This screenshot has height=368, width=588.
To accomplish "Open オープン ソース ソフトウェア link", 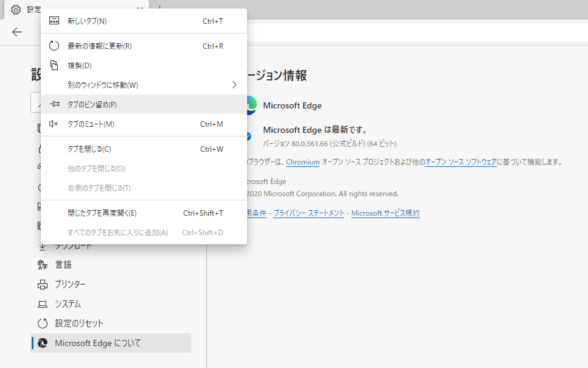I will 461,162.
